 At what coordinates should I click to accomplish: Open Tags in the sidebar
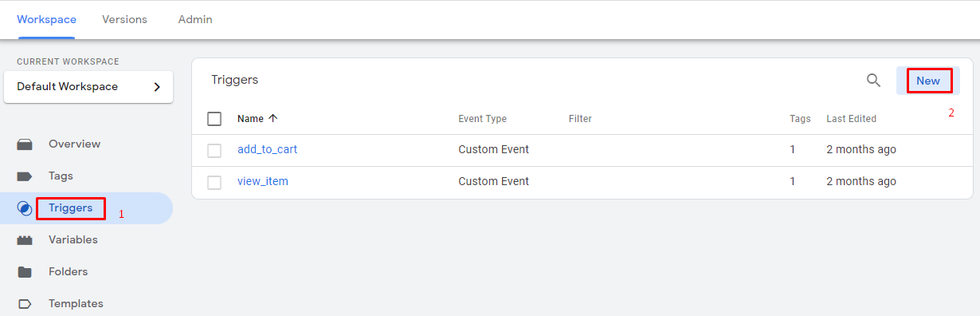coord(61,176)
